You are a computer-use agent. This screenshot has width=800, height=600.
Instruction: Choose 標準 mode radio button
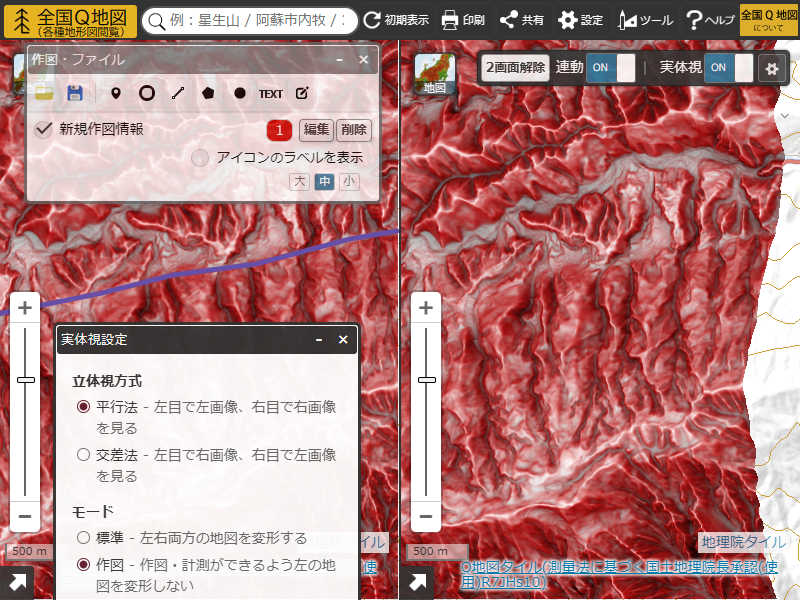tap(84, 538)
